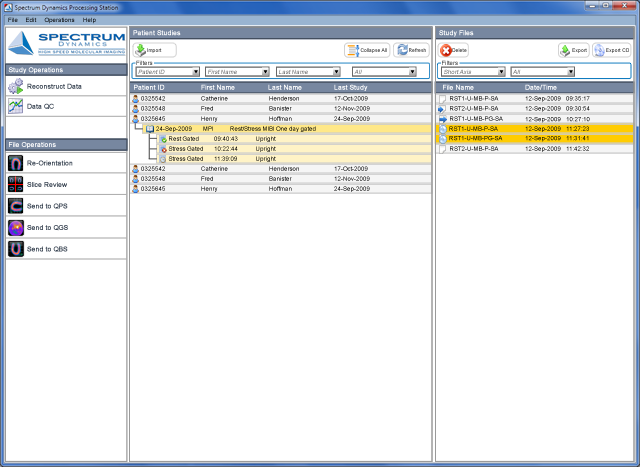Select the 'Rest/Stress MIBI One day gated' text

coord(273,129)
